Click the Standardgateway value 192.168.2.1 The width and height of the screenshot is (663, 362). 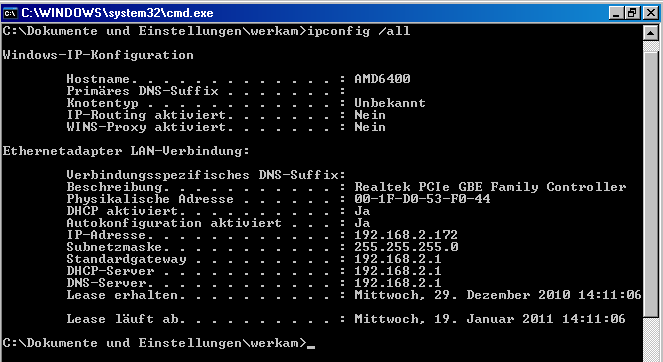397,259
